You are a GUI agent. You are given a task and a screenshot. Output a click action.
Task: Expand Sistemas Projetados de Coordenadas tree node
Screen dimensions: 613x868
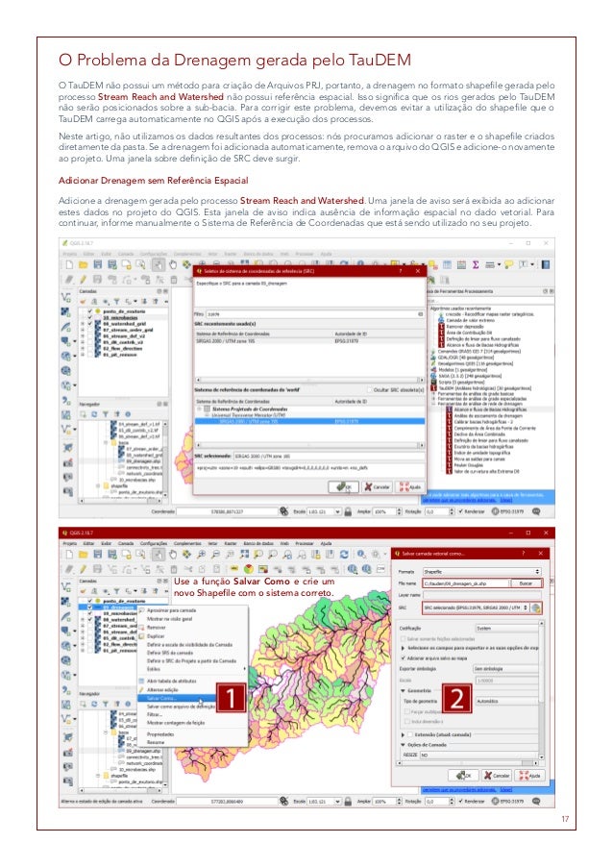coord(200,409)
